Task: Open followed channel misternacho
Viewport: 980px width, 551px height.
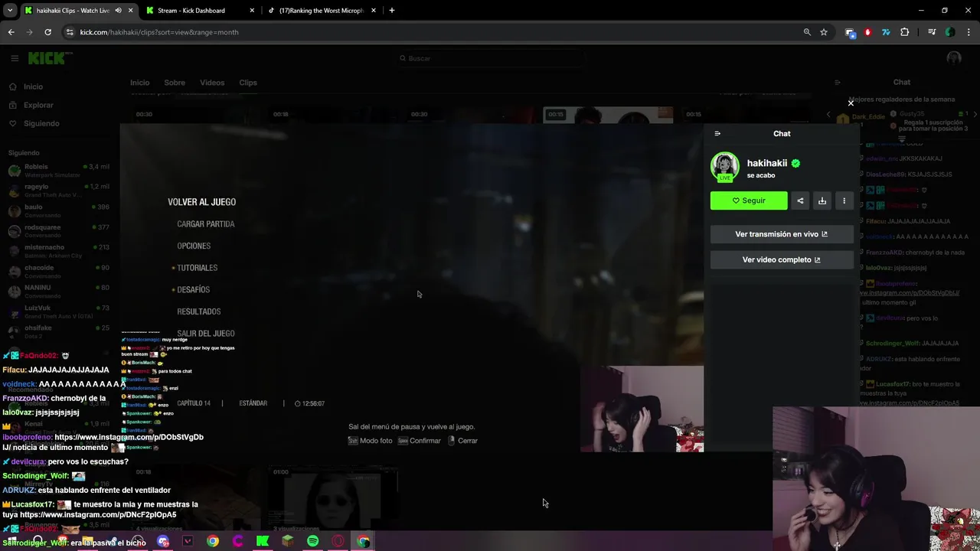Action: [60, 251]
